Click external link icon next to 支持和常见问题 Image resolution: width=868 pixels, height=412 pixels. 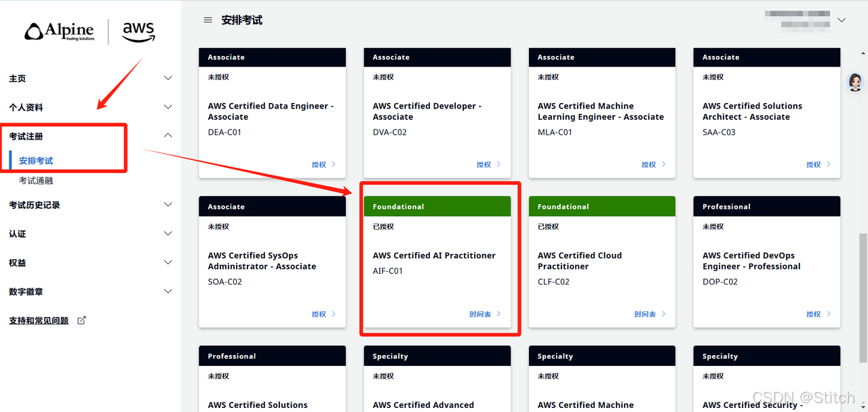[82, 321]
